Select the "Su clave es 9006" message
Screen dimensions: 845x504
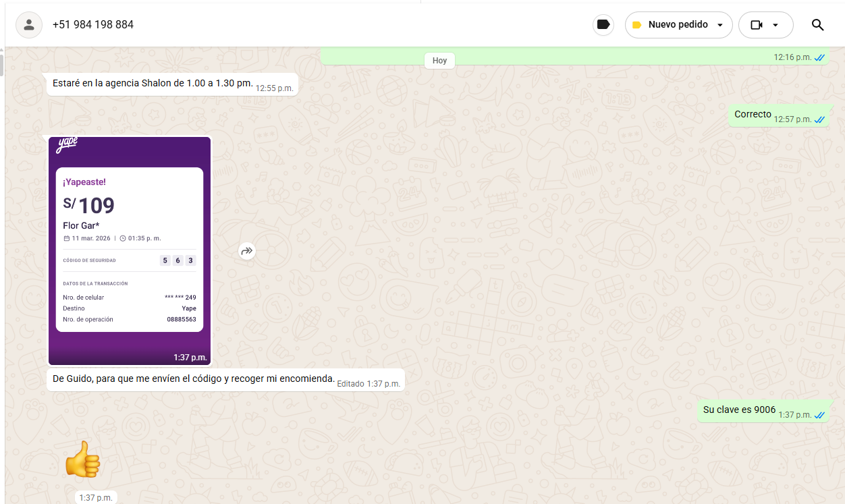click(739, 410)
